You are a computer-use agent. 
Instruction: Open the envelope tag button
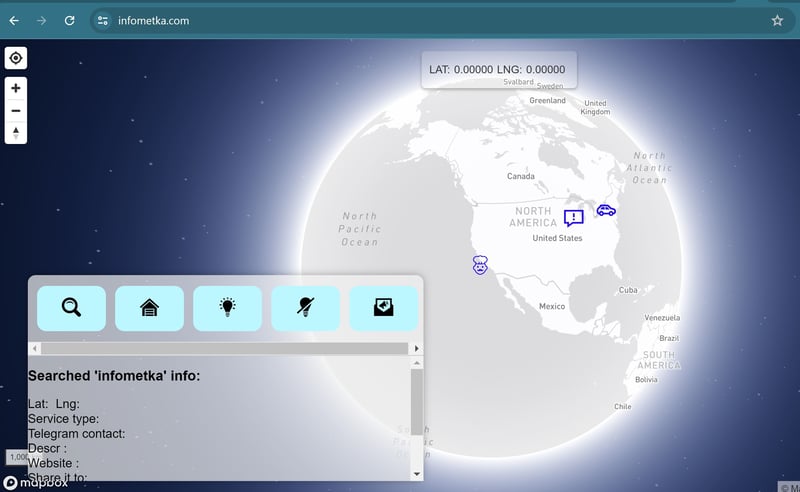[384, 308]
